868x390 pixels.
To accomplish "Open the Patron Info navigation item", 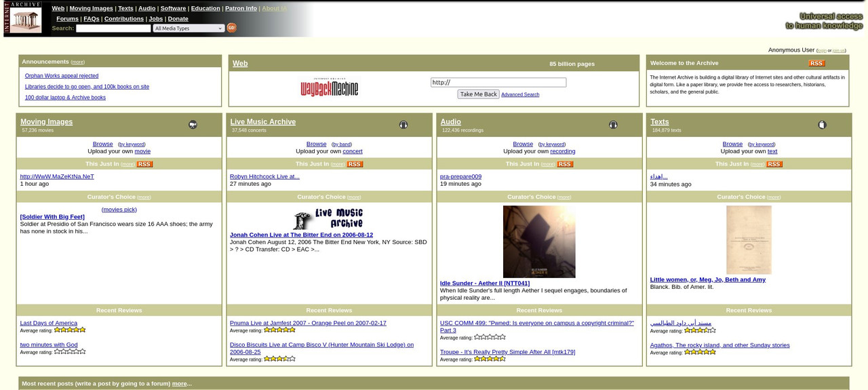I will (241, 8).
